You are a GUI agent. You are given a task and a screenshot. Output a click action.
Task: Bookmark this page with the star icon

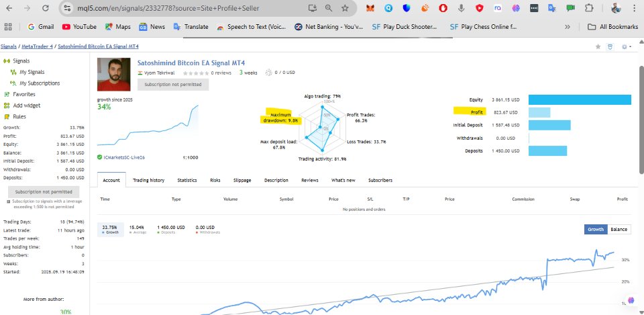pyautogui.click(x=345, y=8)
